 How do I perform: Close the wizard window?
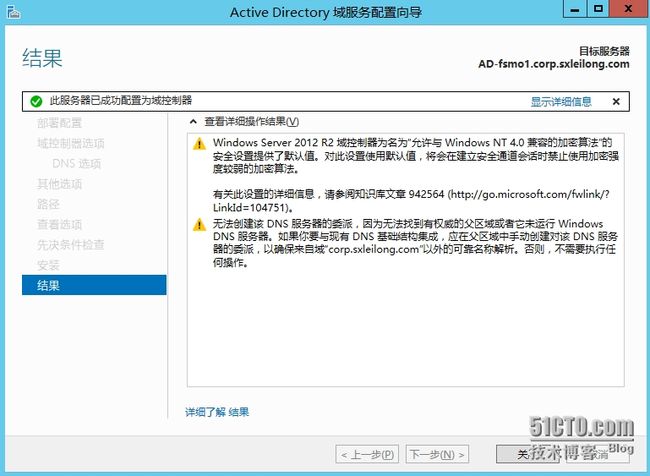point(629,9)
